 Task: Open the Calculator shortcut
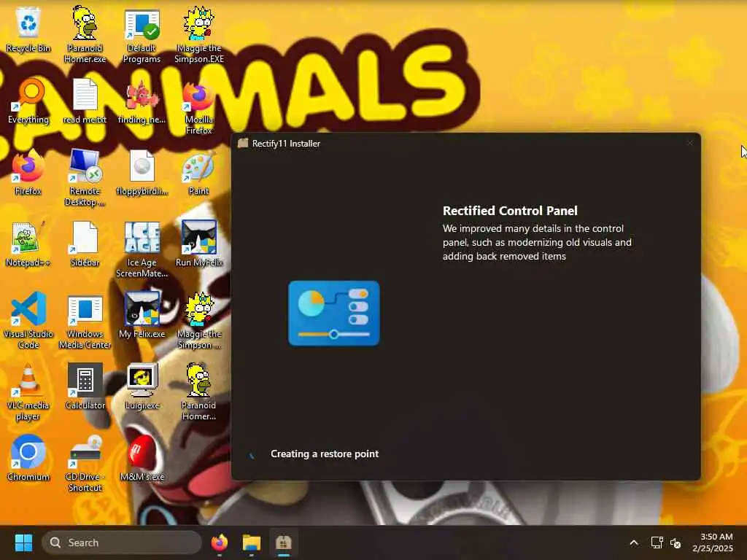(x=85, y=386)
